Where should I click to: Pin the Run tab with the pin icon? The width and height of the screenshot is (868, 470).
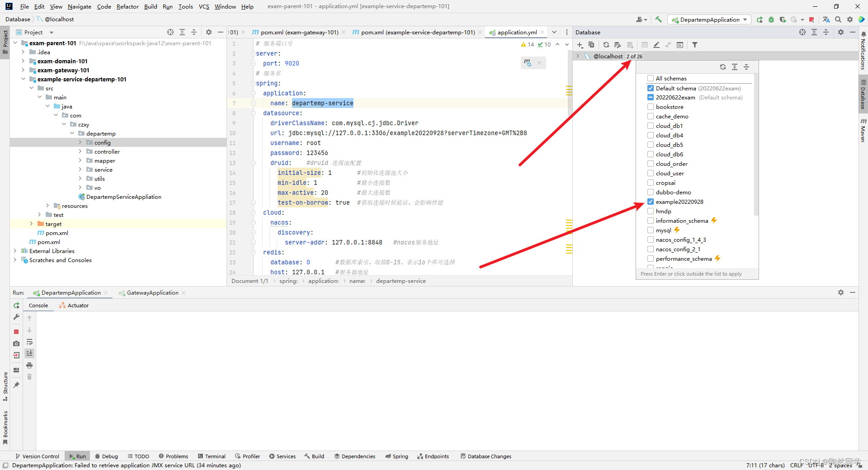click(16, 385)
